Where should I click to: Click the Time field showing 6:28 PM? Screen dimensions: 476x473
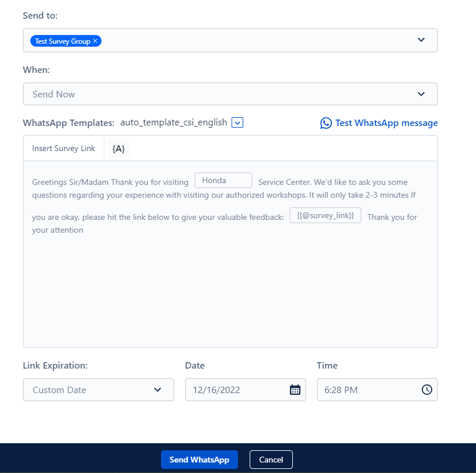(x=367, y=390)
